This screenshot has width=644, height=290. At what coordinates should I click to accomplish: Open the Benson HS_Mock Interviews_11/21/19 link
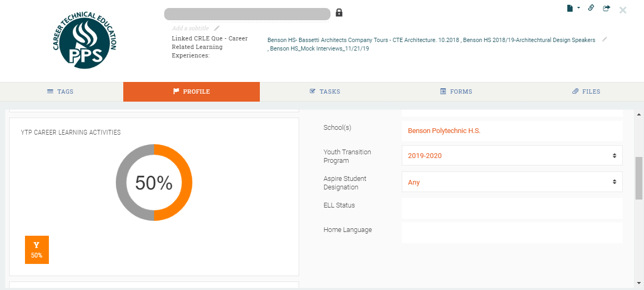click(x=319, y=48)
